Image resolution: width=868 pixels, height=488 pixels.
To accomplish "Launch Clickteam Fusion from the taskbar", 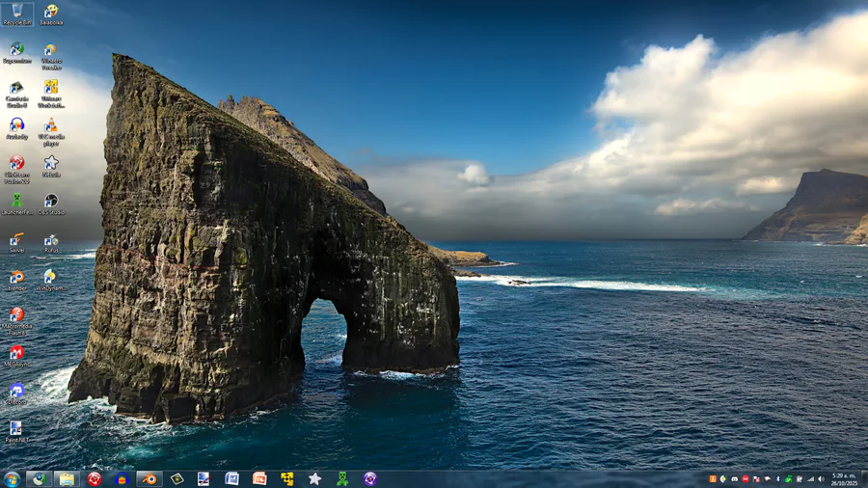I will tap(95, 478).
